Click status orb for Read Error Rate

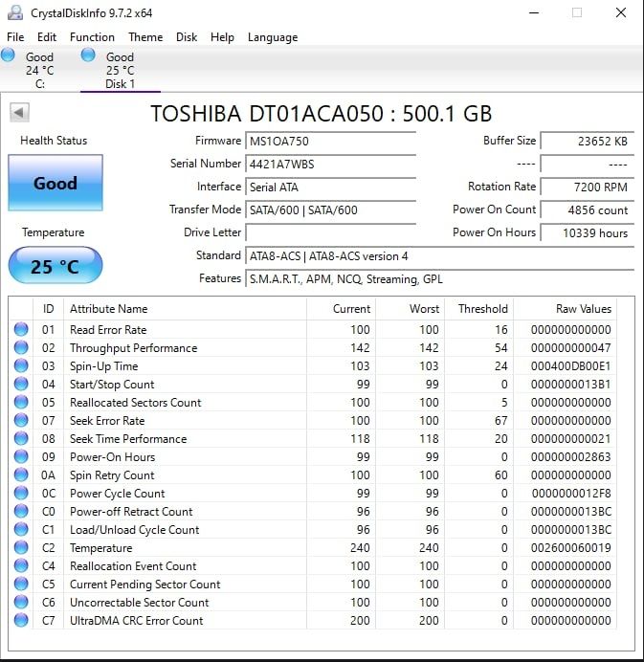tap(21, 329)
